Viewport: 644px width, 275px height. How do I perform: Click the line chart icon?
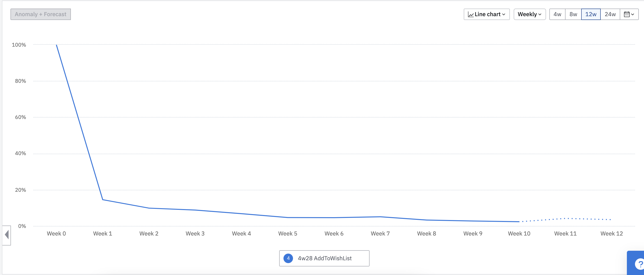coord(470,15)
